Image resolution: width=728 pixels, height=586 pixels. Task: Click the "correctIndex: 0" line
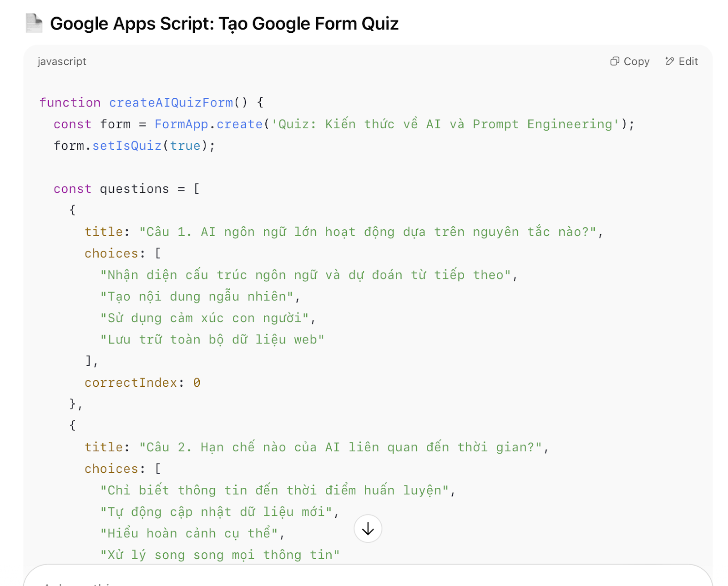click(x=142, y=382)
